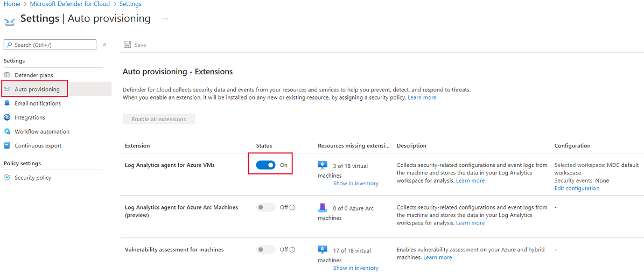
Task: Click the Defender for Cloud settings logo icon
Action: pos(10,21)
